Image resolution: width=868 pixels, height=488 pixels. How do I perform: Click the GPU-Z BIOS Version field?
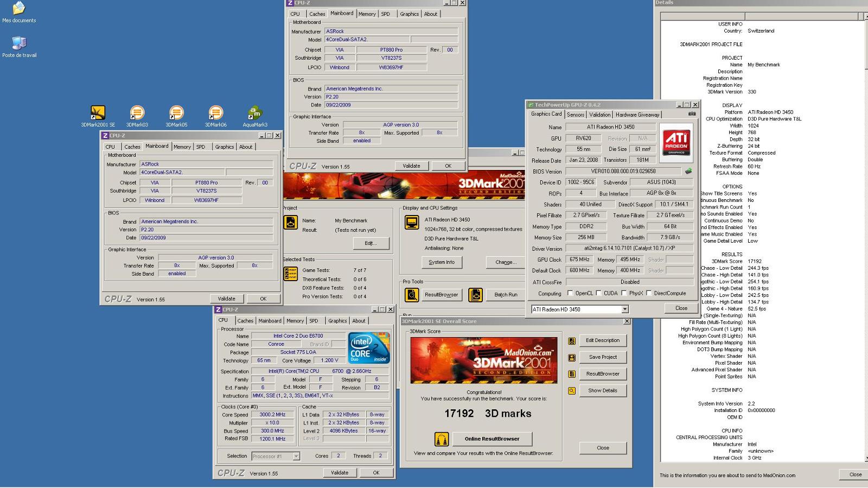(623, 171)
